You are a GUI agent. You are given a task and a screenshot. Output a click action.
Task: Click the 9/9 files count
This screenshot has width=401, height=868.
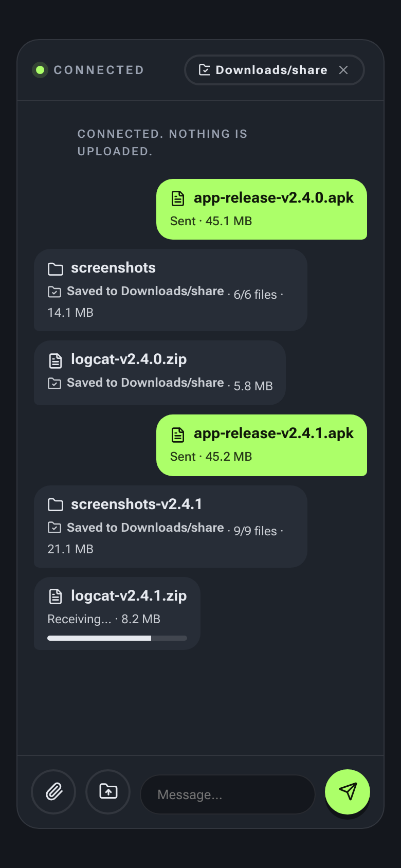(256, 531)
